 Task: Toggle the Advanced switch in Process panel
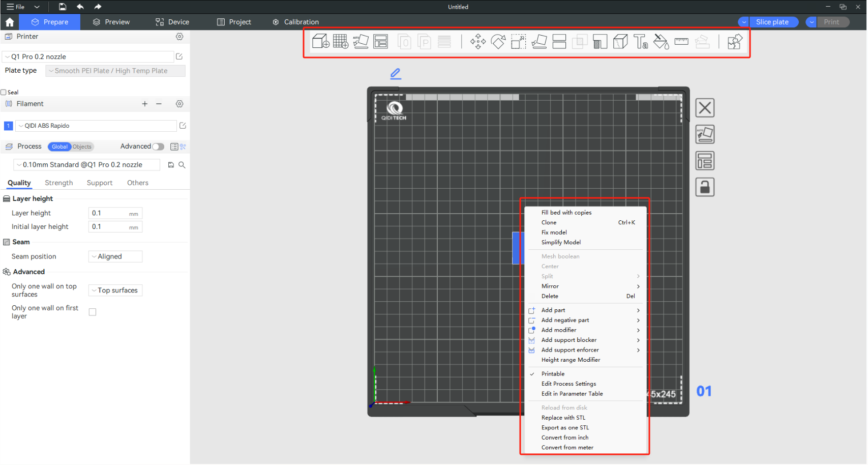pyautogui.click(x=158, y=147)
